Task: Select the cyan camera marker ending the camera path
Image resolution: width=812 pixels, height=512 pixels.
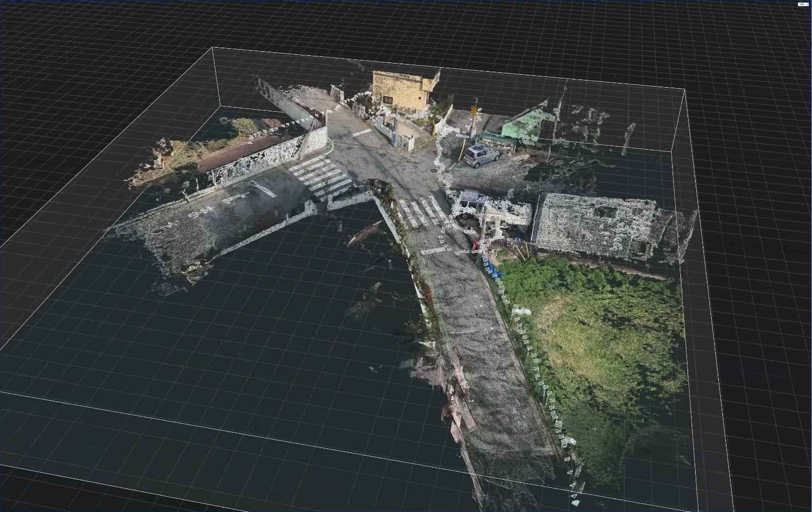Action: [x=576, y=503]
